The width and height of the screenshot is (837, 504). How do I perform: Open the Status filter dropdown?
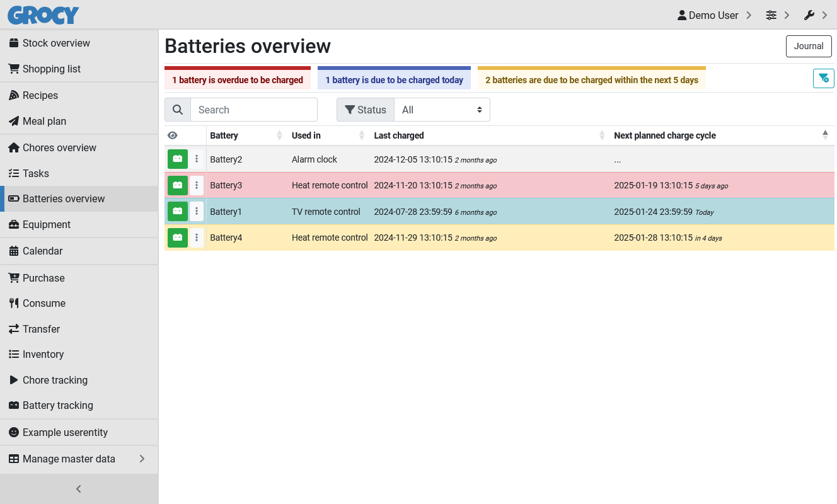coord(442,110)
